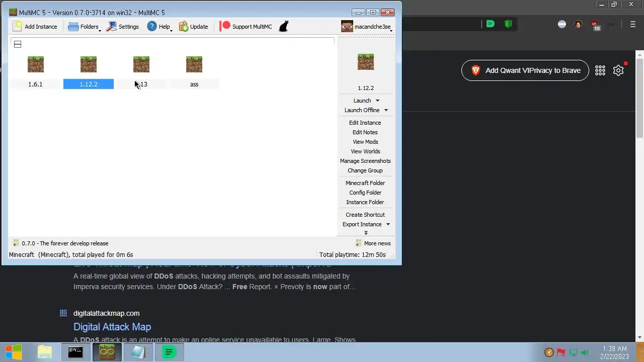Click the green round taskbar icon
644x362 pixels.
(169, 352)
